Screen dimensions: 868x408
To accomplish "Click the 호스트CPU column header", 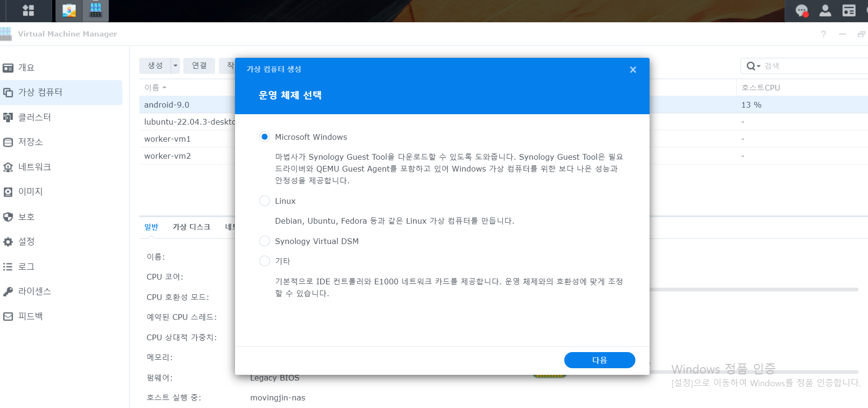I will point(760,88).
